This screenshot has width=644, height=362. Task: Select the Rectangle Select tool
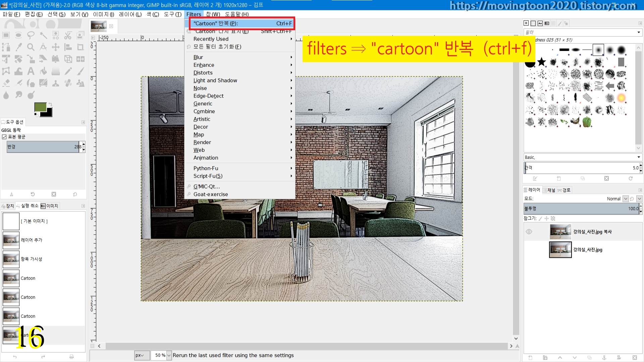pos(6,35)
